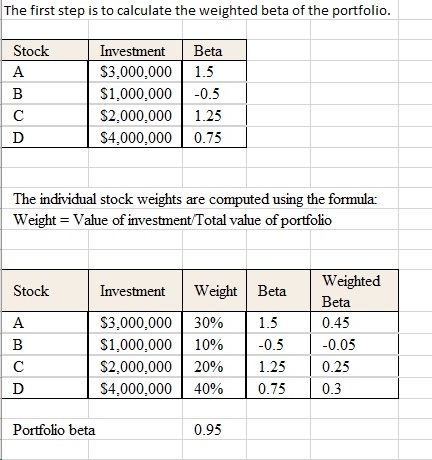Click the 0.75 beta cell in top table

point(214,137)
